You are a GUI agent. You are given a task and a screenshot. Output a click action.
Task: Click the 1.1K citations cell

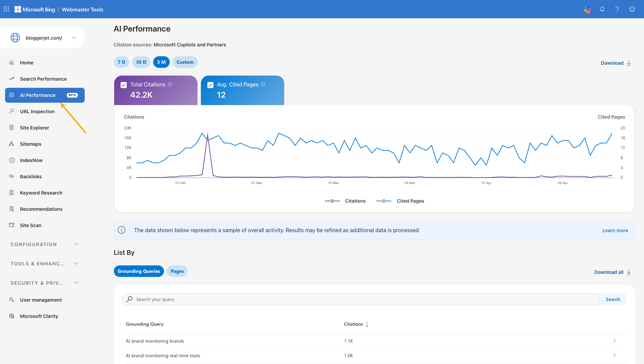[349, 341]
